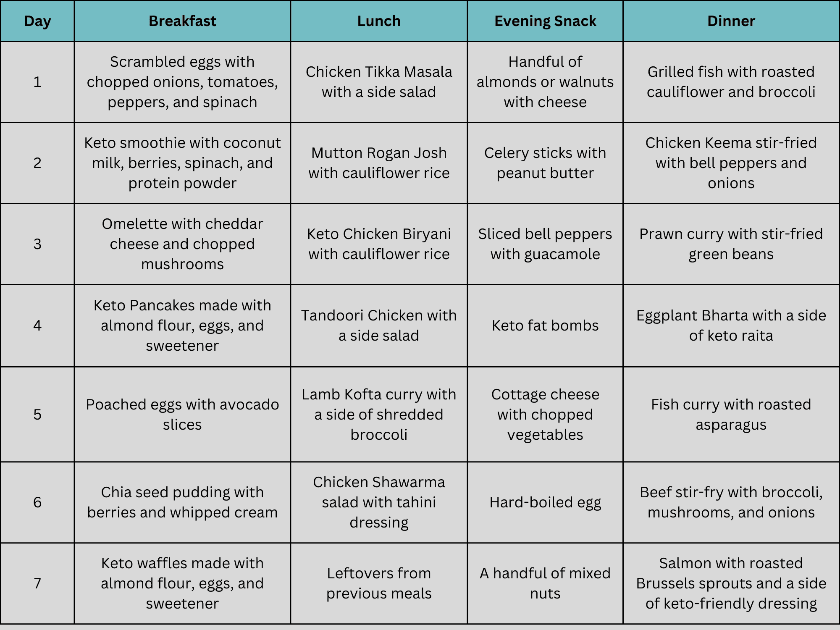Select the Chicken Tikka Masala lunch cell
The image size is (840, 630).
379,82
